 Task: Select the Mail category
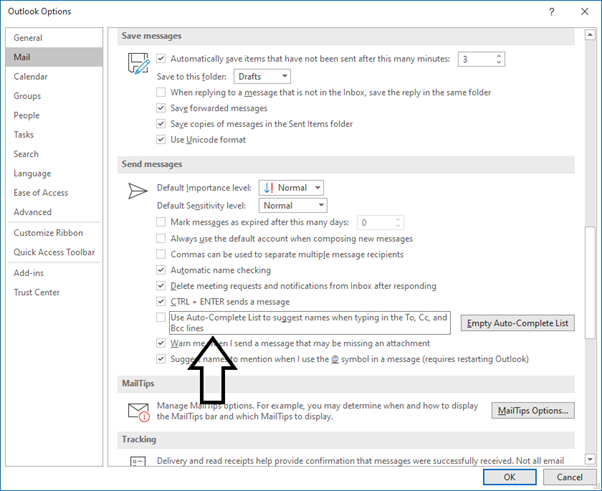coord(54,57)
